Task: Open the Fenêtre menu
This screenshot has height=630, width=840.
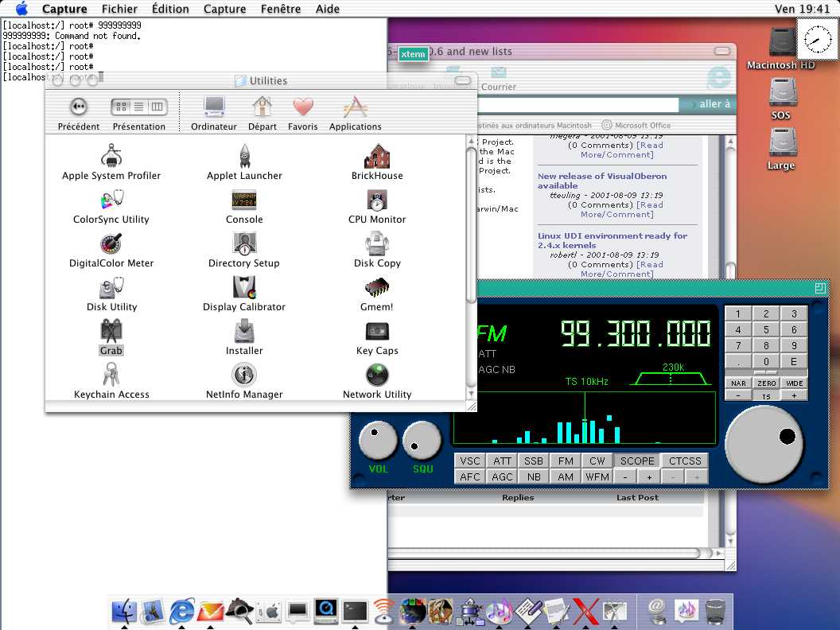Action: coord(281,9)
